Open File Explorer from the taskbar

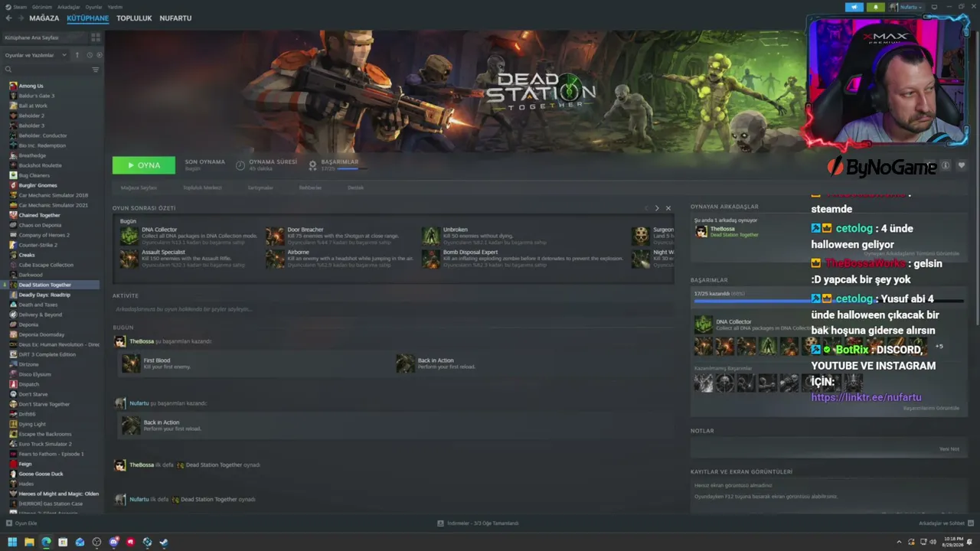point(29,543)
